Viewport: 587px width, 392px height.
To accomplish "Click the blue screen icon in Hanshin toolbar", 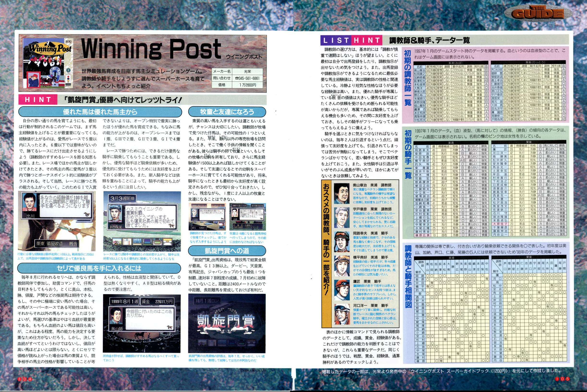I will click(x=147, y=242).
